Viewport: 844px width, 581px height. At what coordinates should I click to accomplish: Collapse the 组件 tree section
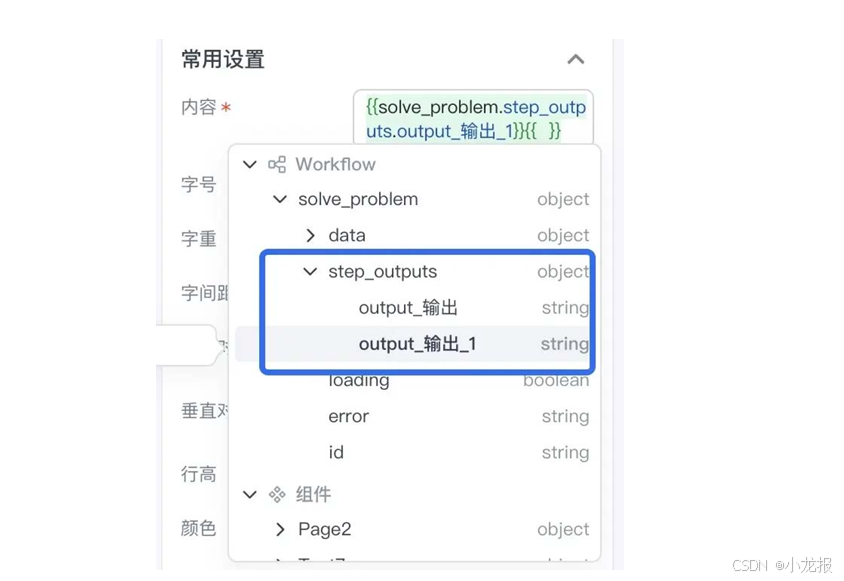(249, 494)
